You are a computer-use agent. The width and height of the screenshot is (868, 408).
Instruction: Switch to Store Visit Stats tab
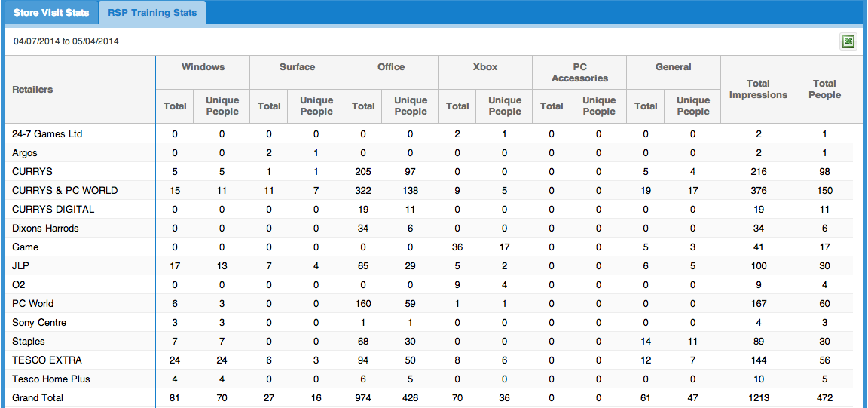(x=51, y=13)
